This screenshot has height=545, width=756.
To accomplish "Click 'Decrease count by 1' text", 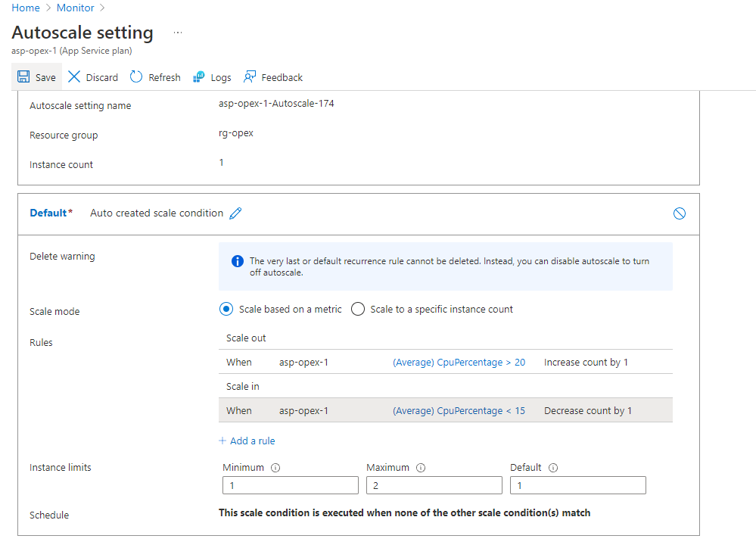I will [588, 411].
